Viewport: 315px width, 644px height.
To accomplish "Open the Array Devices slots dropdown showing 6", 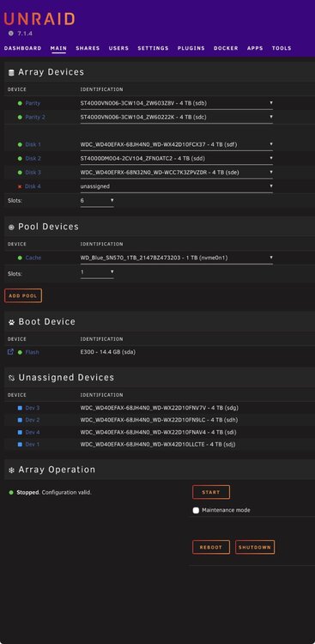I will pyautogui.click(x=97, y=201).
